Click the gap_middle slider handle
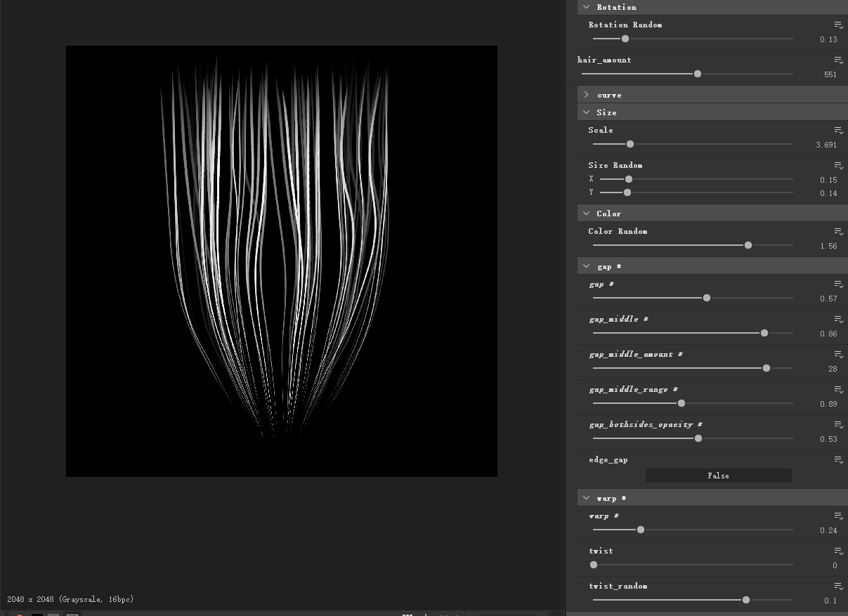This screenshot has width=848, height=616. point(764,333)
